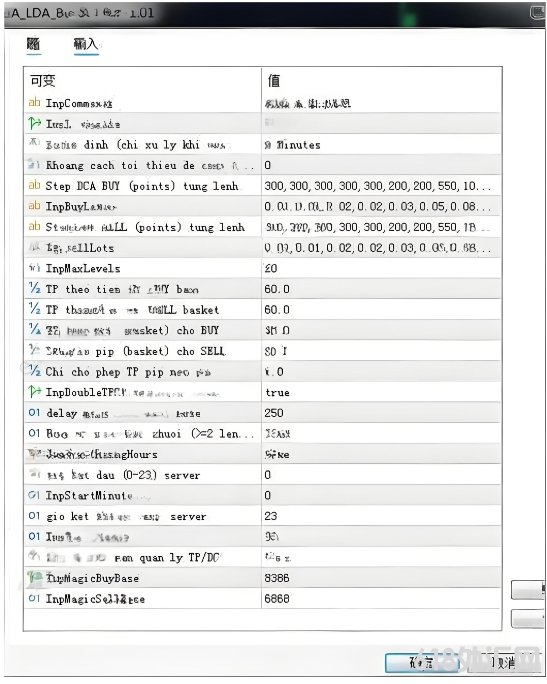Viewport: 547px width, 684px height.
Task: Click the green arrow icon beside InpDoubleTP
Action: (x=34, y=391)
